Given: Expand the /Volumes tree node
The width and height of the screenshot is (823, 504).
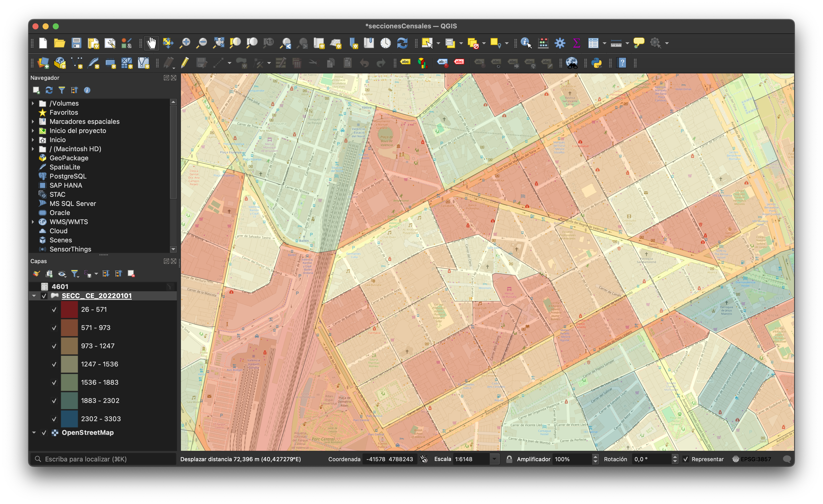Looking at the screenshot, I should click(x=33, y=104).
